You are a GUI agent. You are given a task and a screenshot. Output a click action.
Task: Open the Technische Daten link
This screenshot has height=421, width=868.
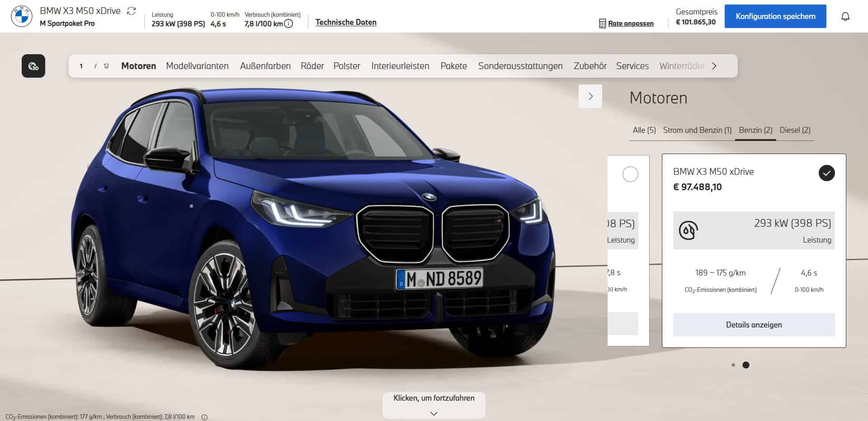pyautogui.click(x=346, y=22)
